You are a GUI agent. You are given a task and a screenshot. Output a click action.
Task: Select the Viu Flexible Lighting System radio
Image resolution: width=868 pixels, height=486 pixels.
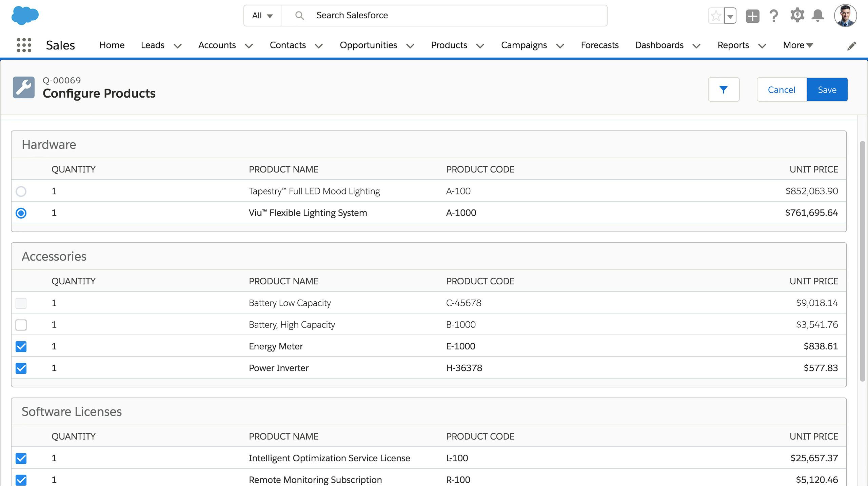tap(21, 213)
